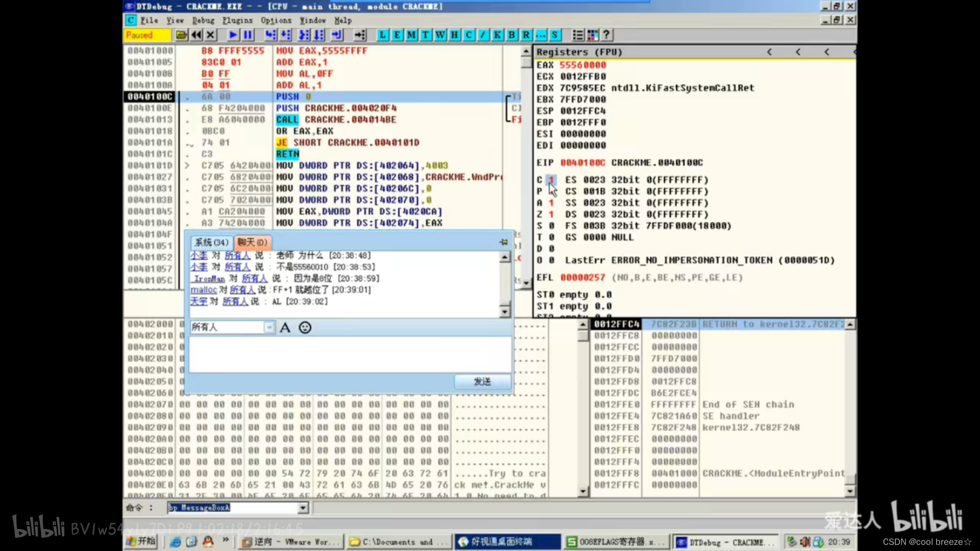Open the Log window with L button

coord(382,35)
